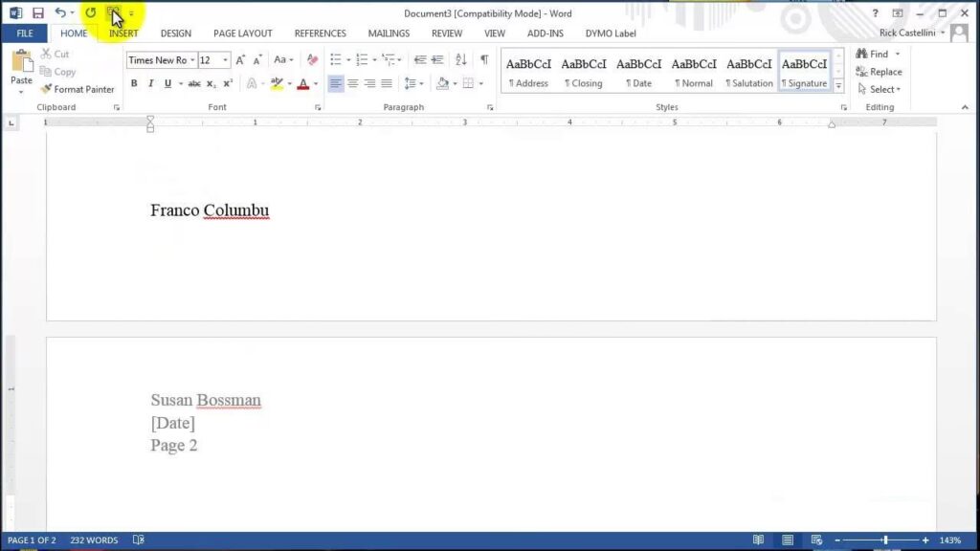Switch to the INSERT ribbon tab
The width and height of the screenshot is (980, 551).
(123, 33)
